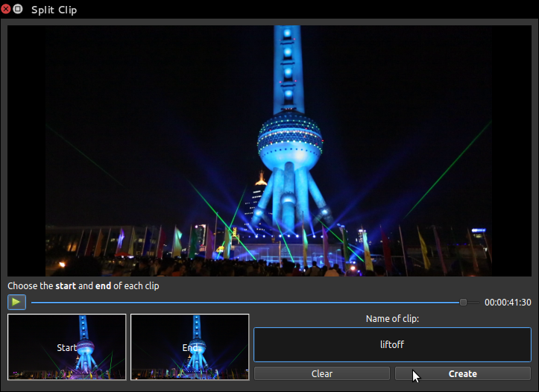Click the 'Name of clip:' label

(392, 319)
